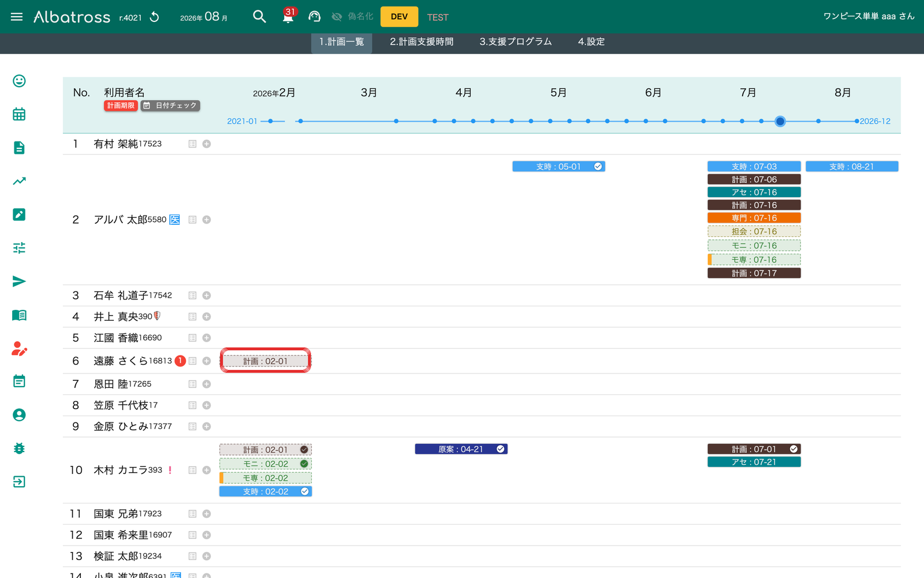924x578 pixels.
Task: Click the 日付チェック button
Action: 170,106
